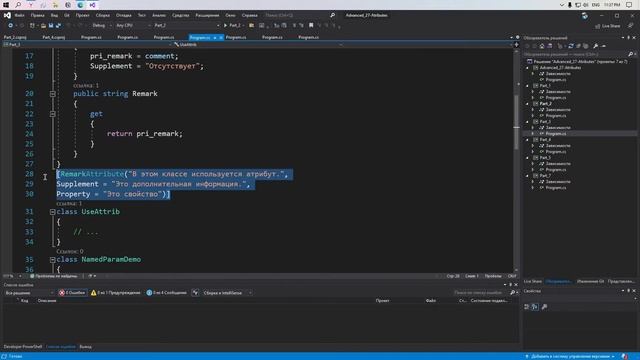This screenshot has height=360, width=640.
Task: Expand Зависимости under Part_3
Action: point(532,128)
